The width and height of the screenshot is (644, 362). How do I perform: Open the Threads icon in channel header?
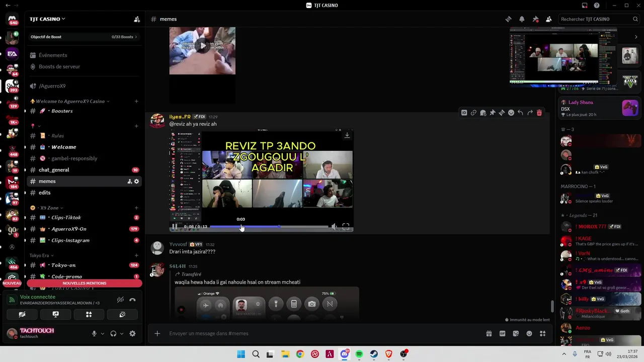[508, 19]
